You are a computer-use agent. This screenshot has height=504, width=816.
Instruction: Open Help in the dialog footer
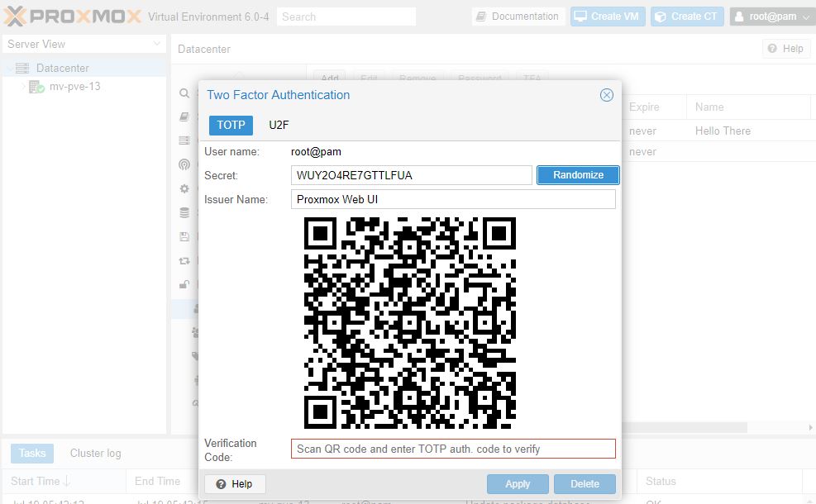pos(235,483)
